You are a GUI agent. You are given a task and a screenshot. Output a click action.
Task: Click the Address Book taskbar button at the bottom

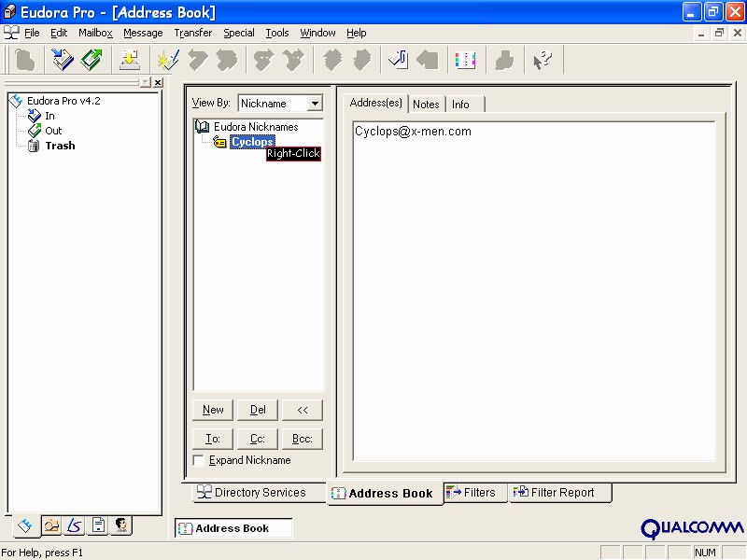(233, 528)
